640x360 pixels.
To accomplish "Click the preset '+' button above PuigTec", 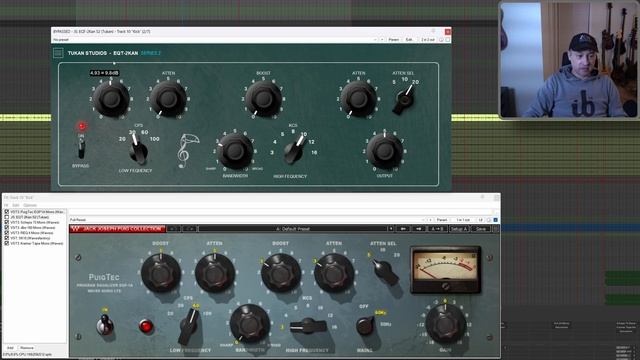I will (x=430, y=220).
